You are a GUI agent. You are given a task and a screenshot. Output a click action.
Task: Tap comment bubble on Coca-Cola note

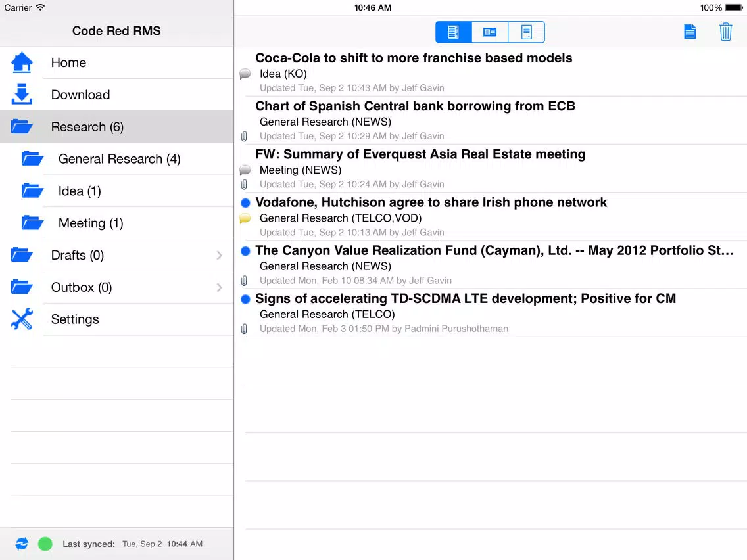[245, 74]
